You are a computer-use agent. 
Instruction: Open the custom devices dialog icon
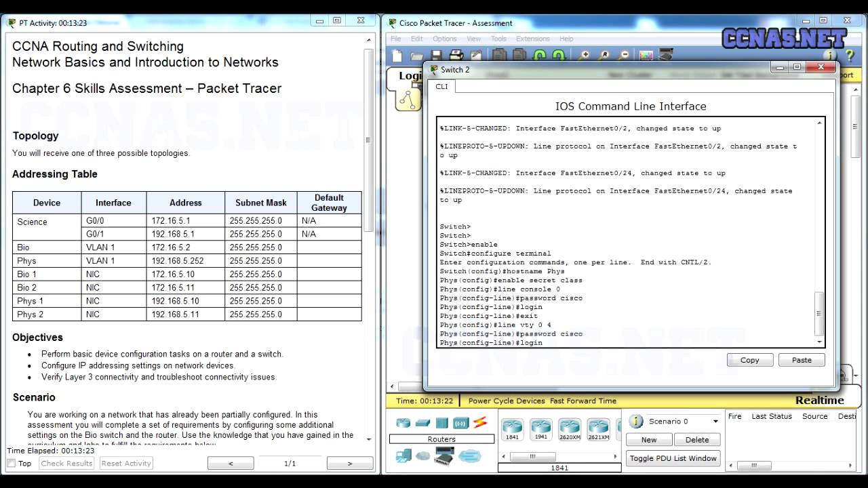pyautogui.click(x=665, y=55)
